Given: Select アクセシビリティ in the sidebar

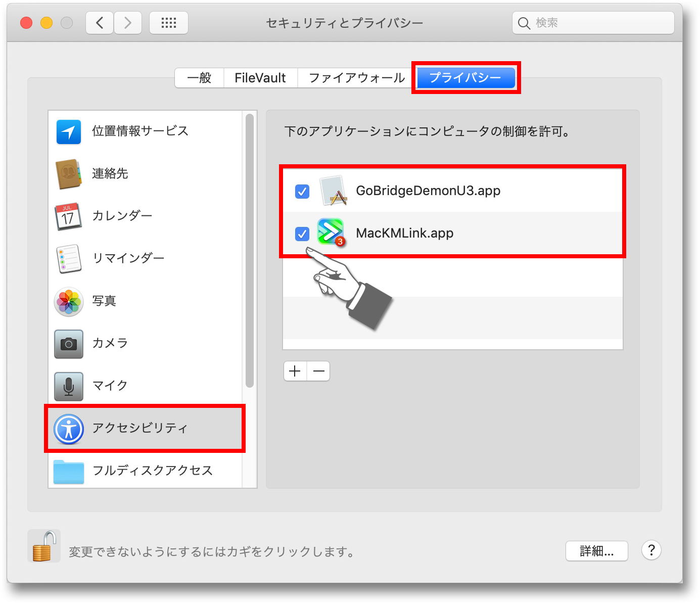Looking at the screenshot, I should pyautogui.click(x=146, y=429).
